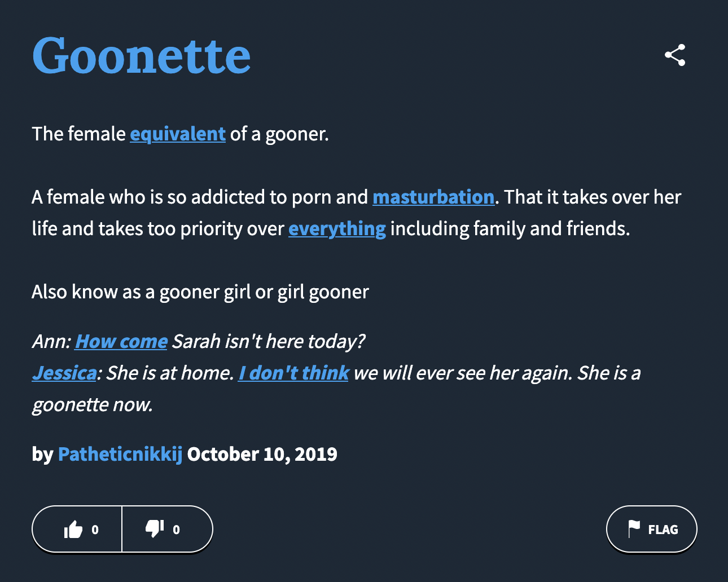Click the upvote count number

click(95, 530)
